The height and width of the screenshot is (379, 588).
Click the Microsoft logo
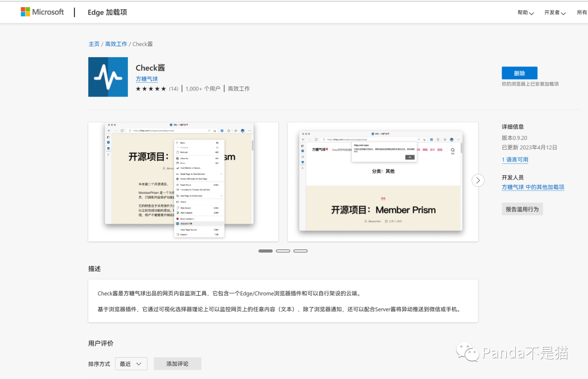point(42,12)
